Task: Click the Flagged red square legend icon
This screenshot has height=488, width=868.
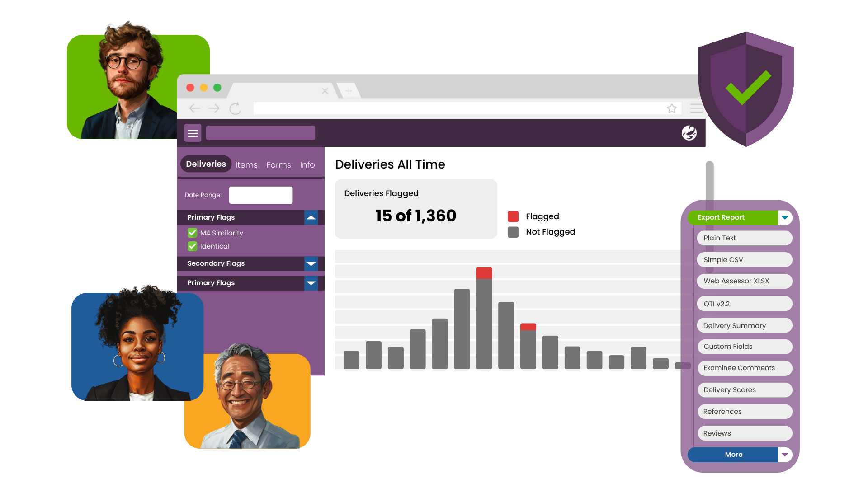Action: pos(512,216)
